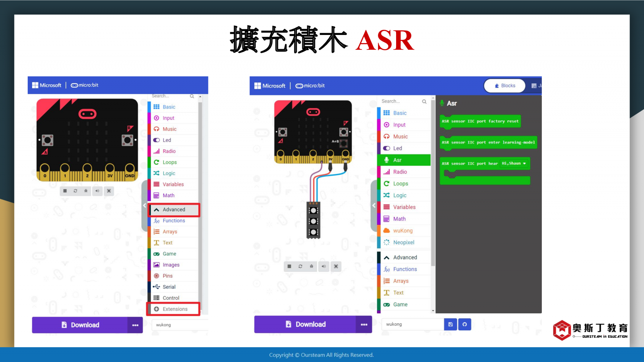Click Download button in left editor
Image resolution: width=644 pixels, height=362 pixels.
click(80, 325)
